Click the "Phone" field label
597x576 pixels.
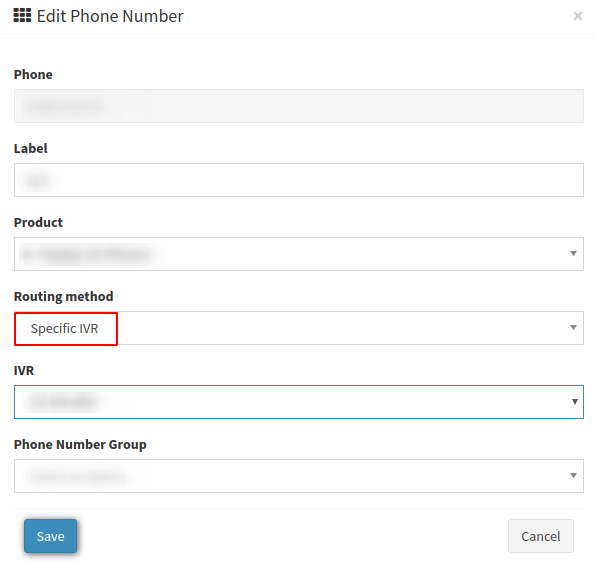pyautogui.click(x=33, y=74)
